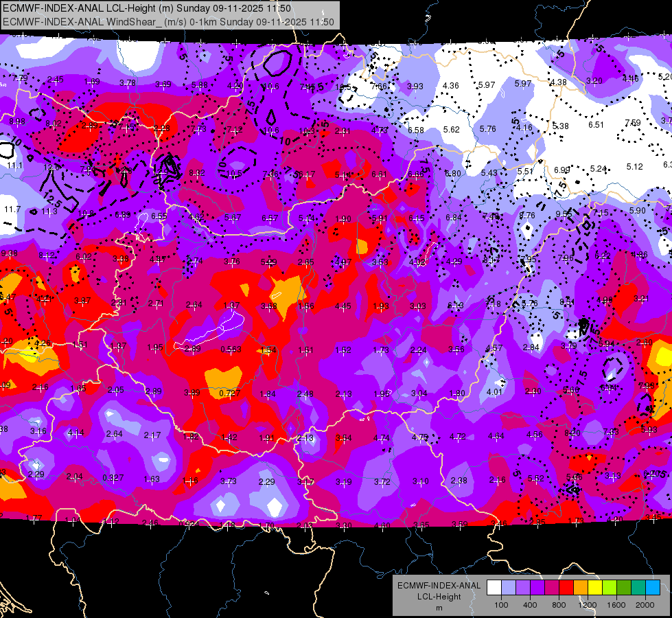Click the legend label '1600'
This screenshot has height=618, width=672.
616,605
